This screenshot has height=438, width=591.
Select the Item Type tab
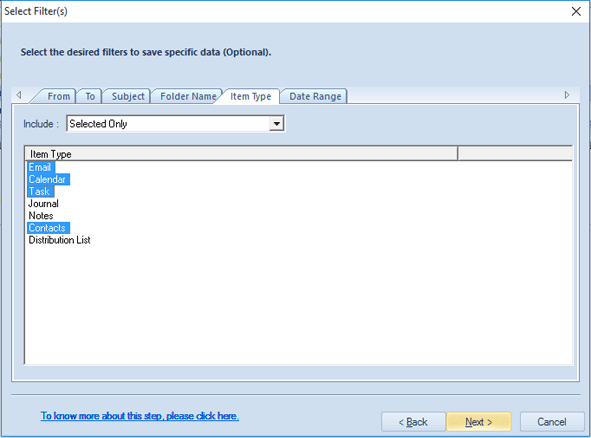click(x=251, y=96)
